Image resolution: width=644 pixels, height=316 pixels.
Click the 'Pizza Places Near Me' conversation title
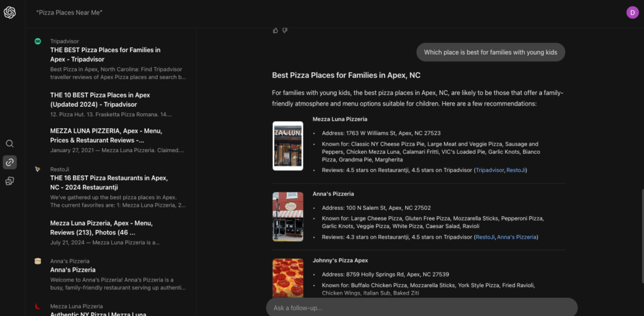click(x=69, y=13)
